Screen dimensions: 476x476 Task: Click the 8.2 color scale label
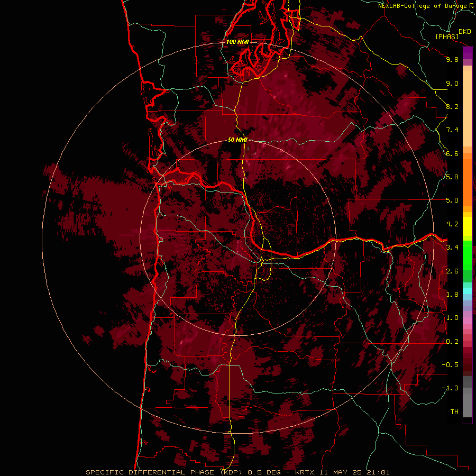(x=452, y=106)
